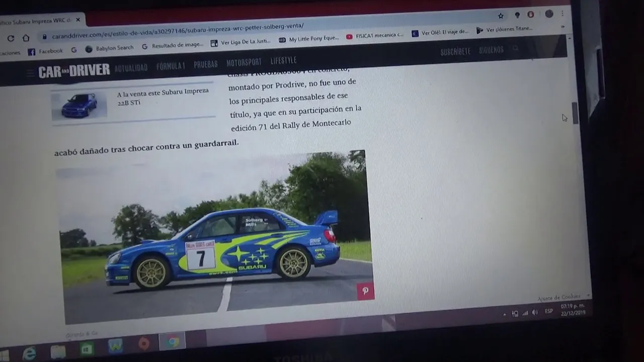Click the Suscríbete link

[455, 52]
